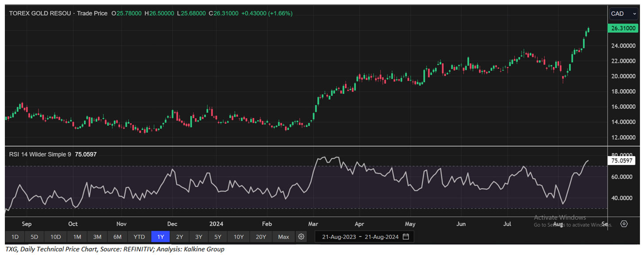Pick the 10Y time range
Viewport: 644px width, 255px height.
[239, 237]
